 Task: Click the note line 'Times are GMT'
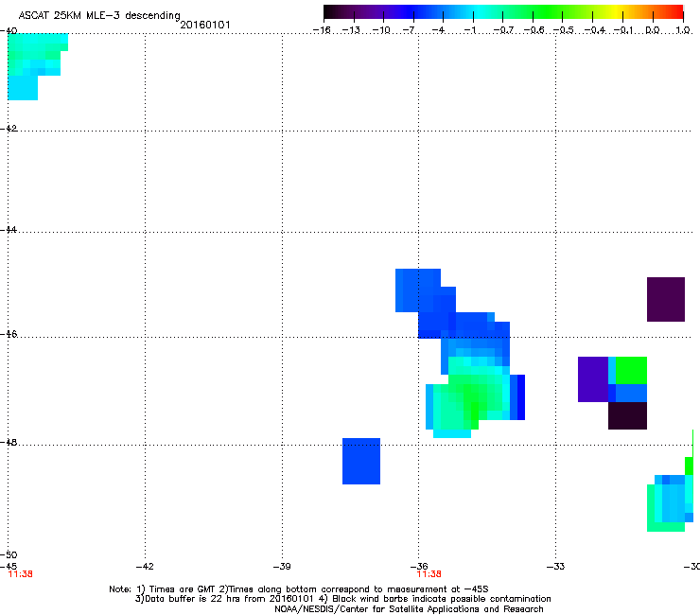tap(183, 589)
